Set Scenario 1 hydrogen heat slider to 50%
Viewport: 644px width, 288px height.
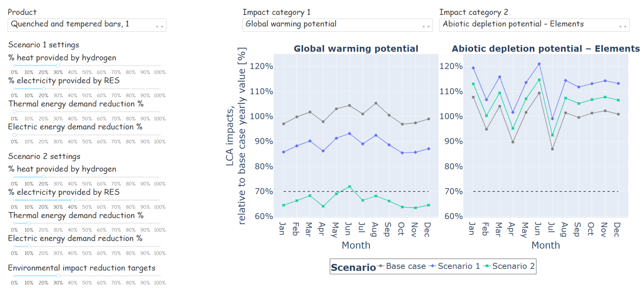click(87, 66)
